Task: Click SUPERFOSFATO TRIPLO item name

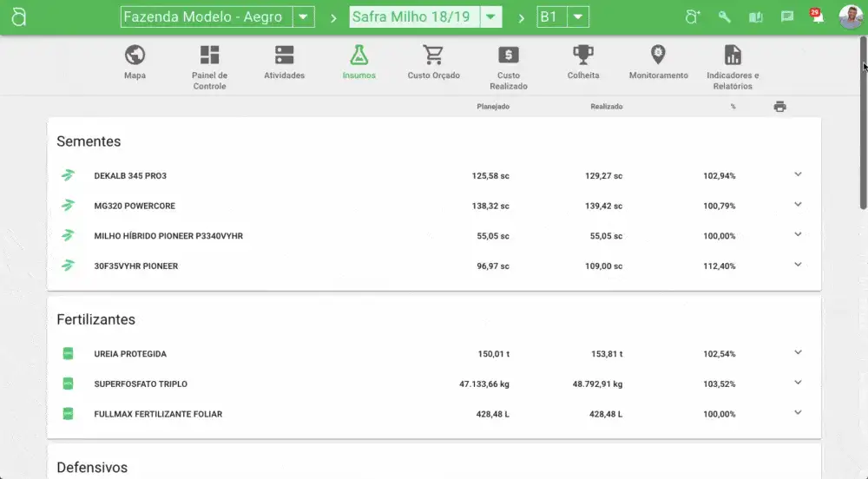Action: (140, 384)
